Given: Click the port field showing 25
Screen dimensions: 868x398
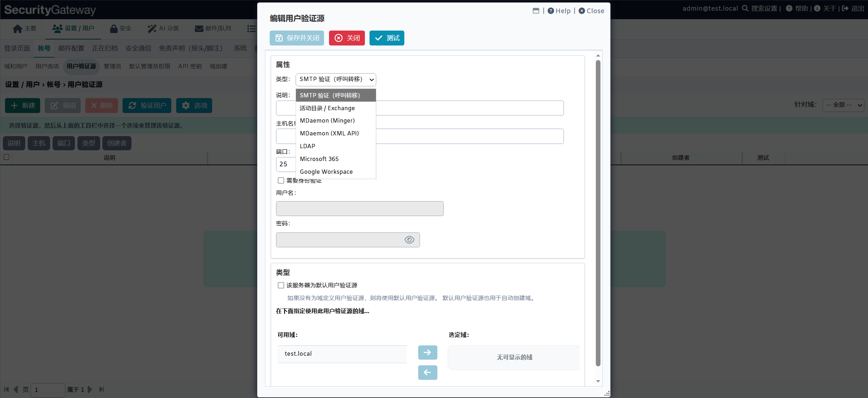Looking at the screenshot, I should click(286, 164).
